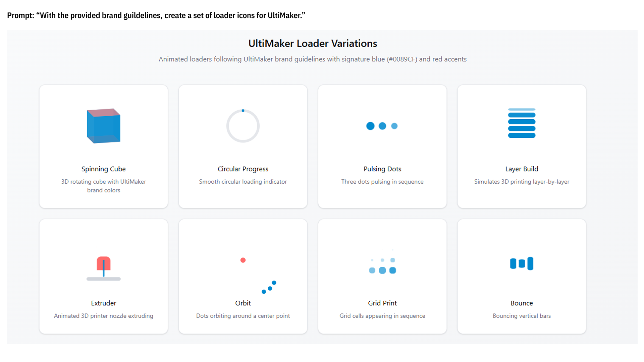Click the "Pulsing Dots" card title
Viewport: 644px width, 362px height.
coord(382,169)
